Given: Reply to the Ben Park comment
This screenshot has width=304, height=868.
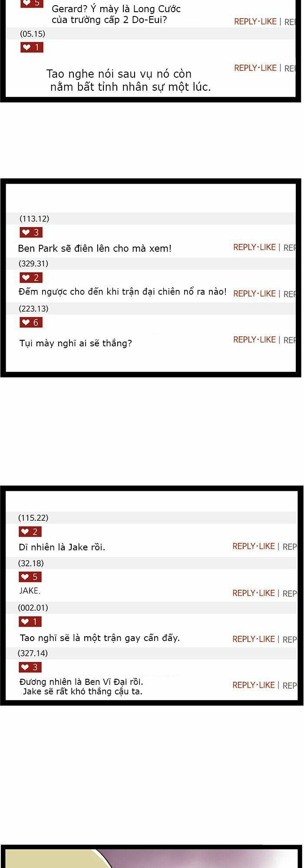Looking at the screenshot, I should pyautogui.click(x=245, y=247).
